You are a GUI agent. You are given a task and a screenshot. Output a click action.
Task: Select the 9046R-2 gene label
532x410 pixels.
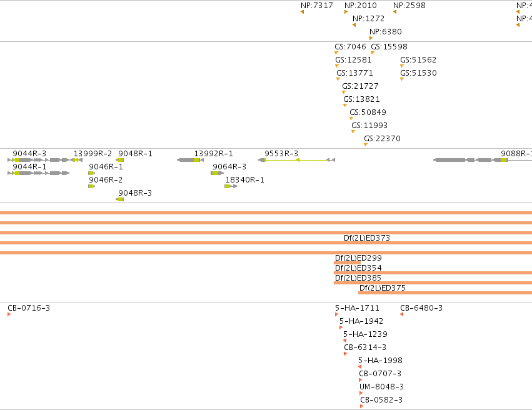tap(106, 180)
